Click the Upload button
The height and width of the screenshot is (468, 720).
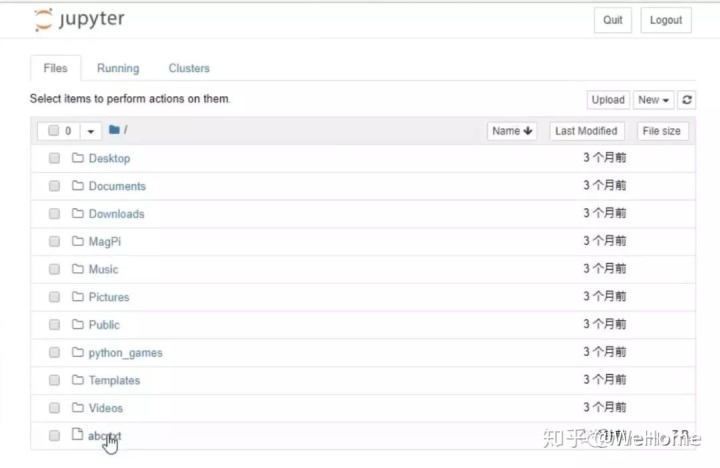click(x=608, y=100)
